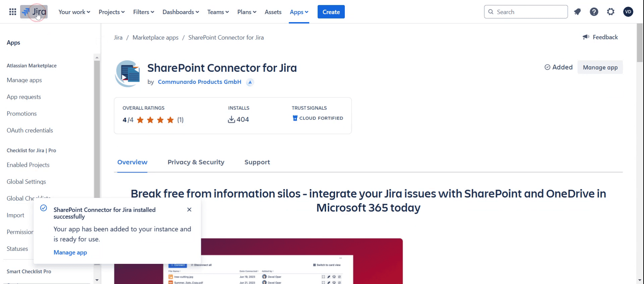Viewport: 644px width, 284px height.
Task: Click the Jira logo home link
Action: pyautogui.click(x=34, y=12)
